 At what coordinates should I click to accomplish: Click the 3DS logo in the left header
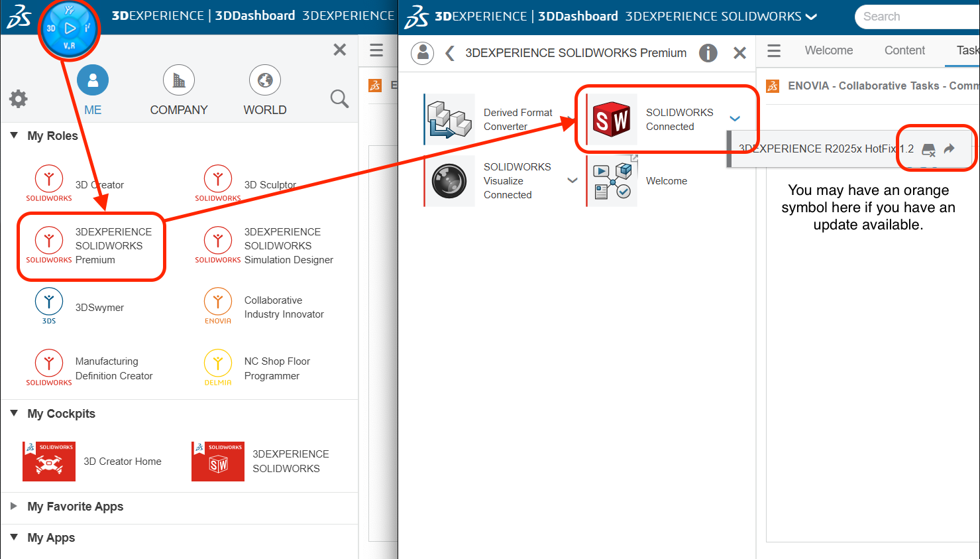click(19, 17)
